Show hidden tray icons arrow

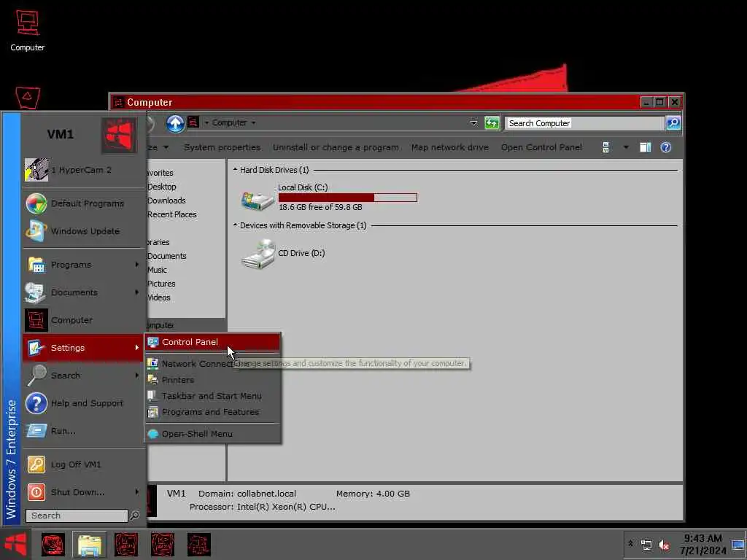[x=631, y=543]
